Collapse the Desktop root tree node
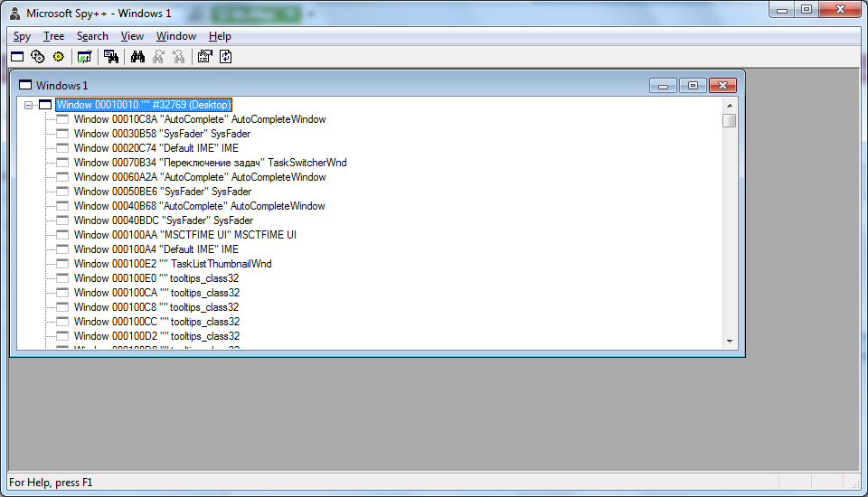This screenshot has width=868, height=497. [28, 105]
